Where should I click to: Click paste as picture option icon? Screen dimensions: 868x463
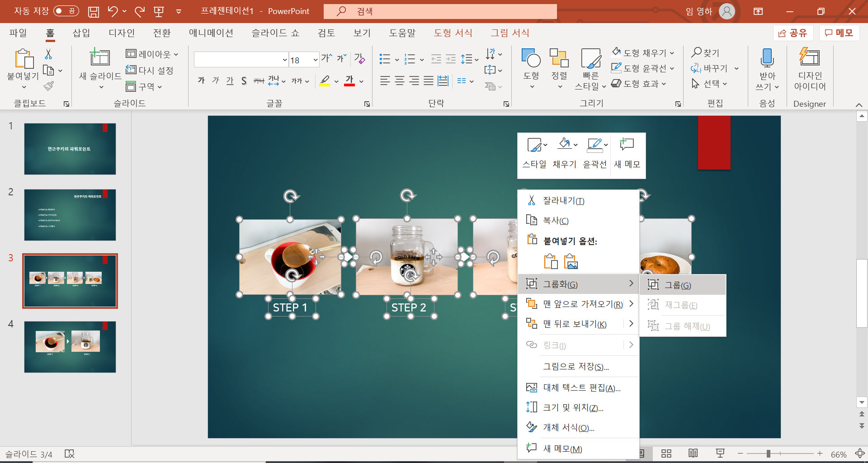click(571, 262)
